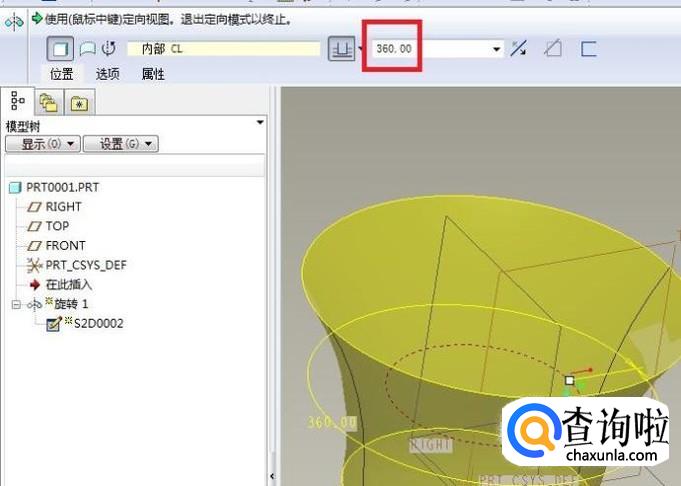Select the FRONT datum plane
The width and height of the screenshot is (681, 486).
(65, 245)
